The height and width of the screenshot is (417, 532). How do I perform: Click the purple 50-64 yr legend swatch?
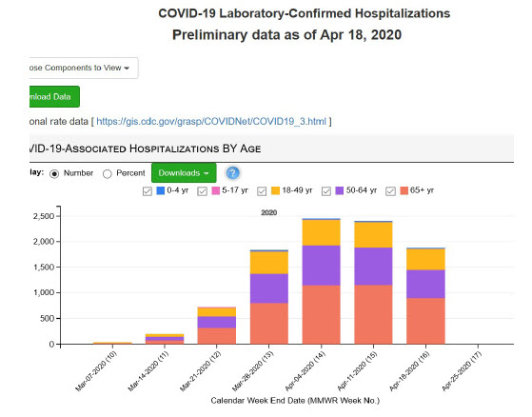pos(340,190)
